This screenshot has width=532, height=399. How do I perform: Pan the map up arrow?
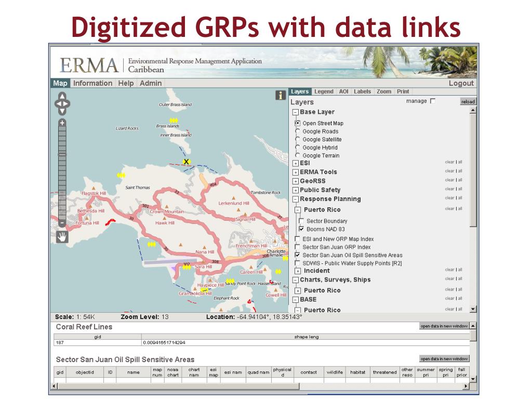click(62, 96)
